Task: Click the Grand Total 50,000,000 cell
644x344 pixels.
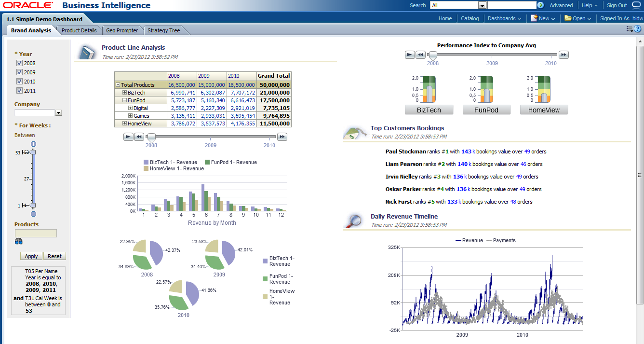Action: tap(273, 85)
